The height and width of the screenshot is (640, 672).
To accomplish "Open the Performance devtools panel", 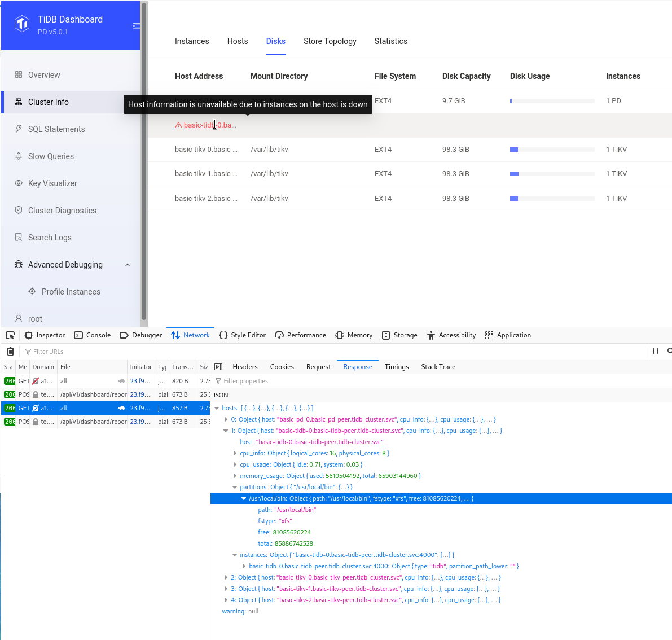I will pyautogui.click(x=300, y=335).
